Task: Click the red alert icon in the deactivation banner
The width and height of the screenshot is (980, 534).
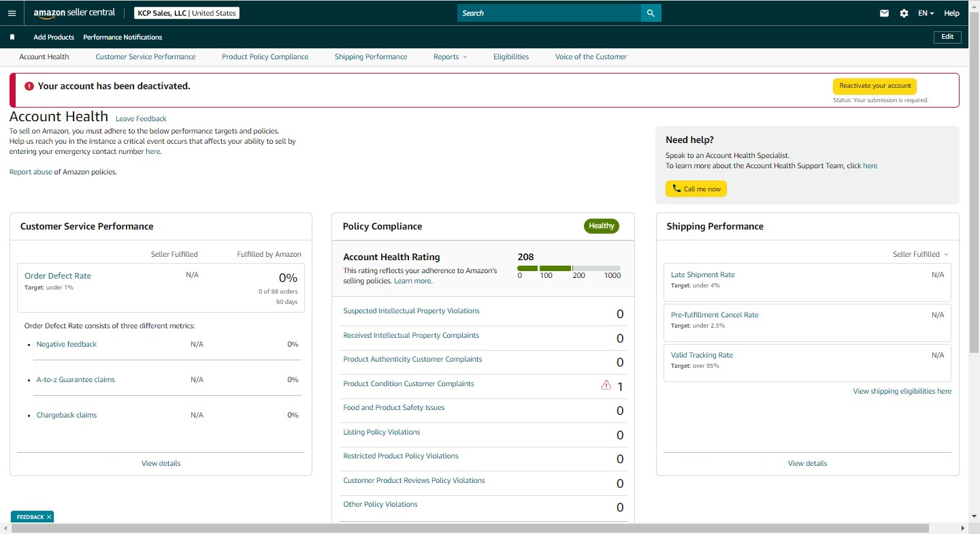Action: (29, 87)
